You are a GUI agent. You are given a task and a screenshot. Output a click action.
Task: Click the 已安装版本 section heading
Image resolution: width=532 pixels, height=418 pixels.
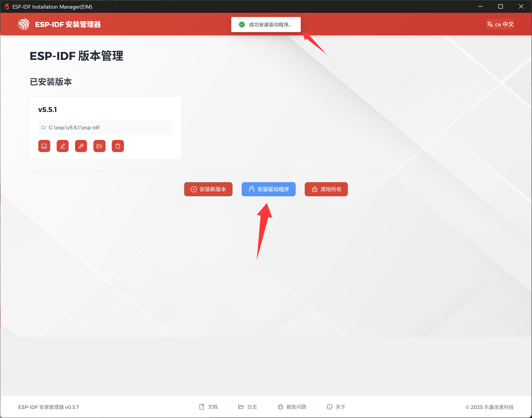(51, 82)
